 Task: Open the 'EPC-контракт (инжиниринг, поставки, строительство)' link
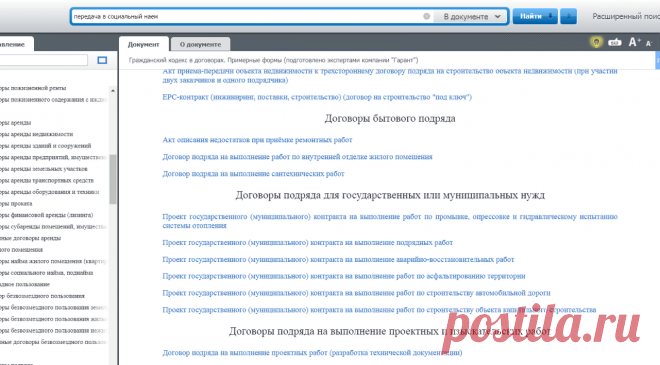(317, 97)
